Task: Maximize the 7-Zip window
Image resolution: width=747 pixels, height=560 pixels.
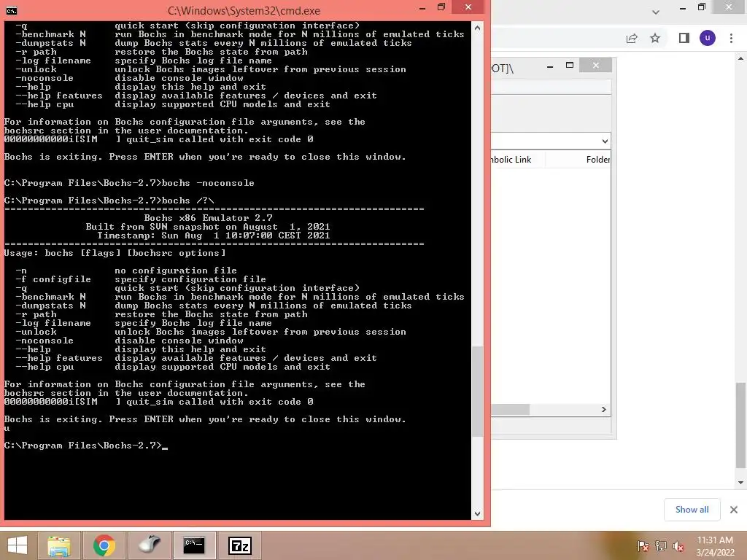Action: coord(570,65)
